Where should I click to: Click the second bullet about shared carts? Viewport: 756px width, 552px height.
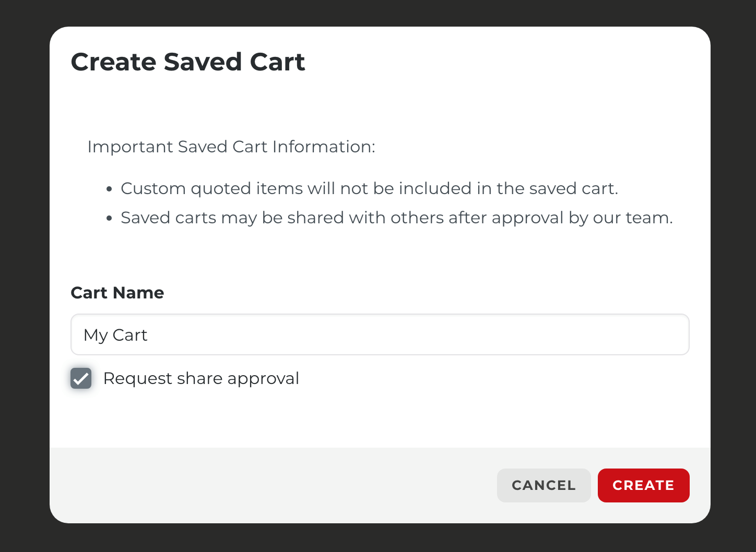[x=396, y=218]
